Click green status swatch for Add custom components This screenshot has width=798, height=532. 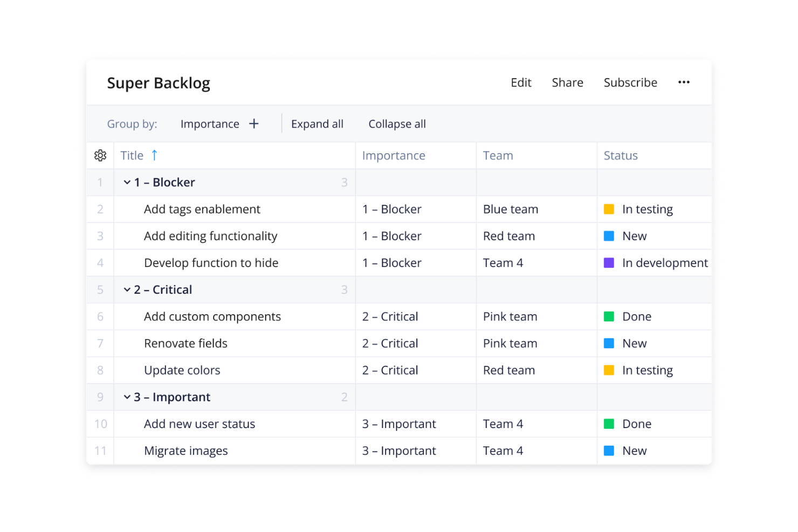click(x=609, y=316)
